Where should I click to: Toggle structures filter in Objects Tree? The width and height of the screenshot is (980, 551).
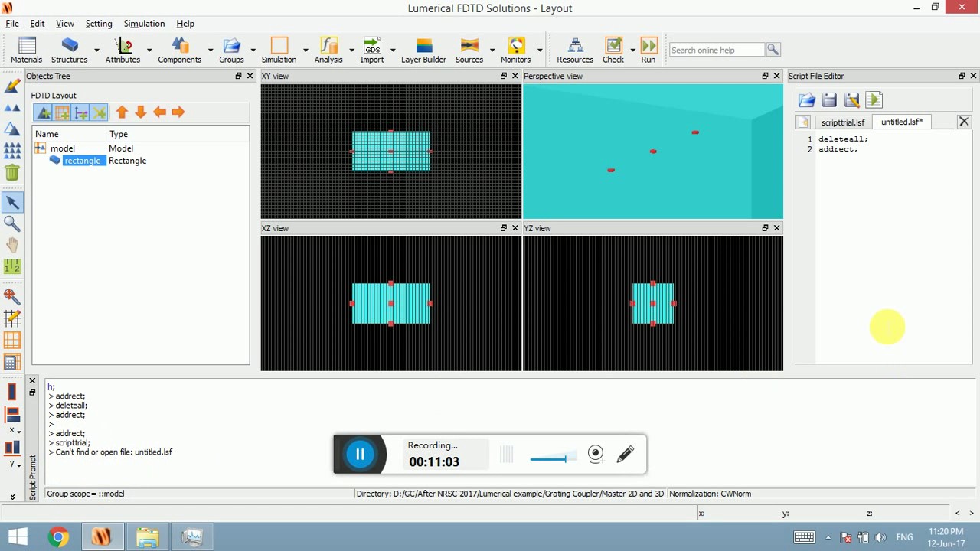pos(44,113)
